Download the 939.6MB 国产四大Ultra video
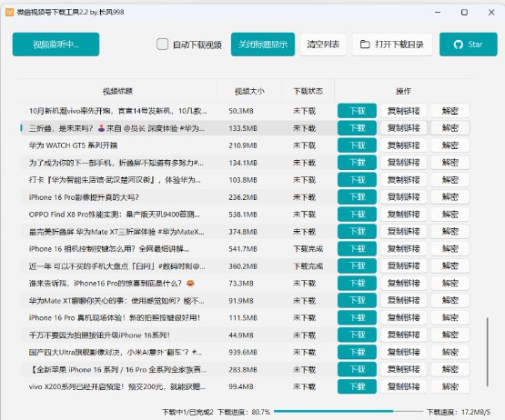This screenshot has height=420, width=505. (357, 352)
